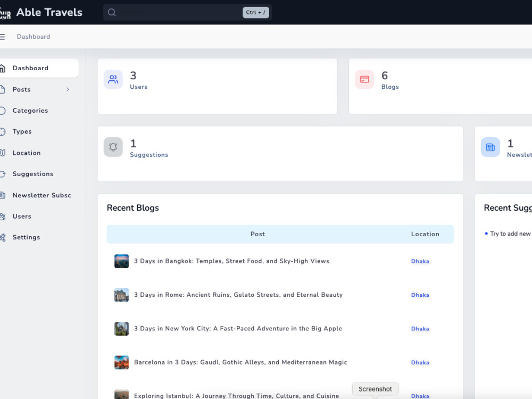Click the Screenshot tooltip label
This screenshot has height=399, width=532.
[375, 389]
